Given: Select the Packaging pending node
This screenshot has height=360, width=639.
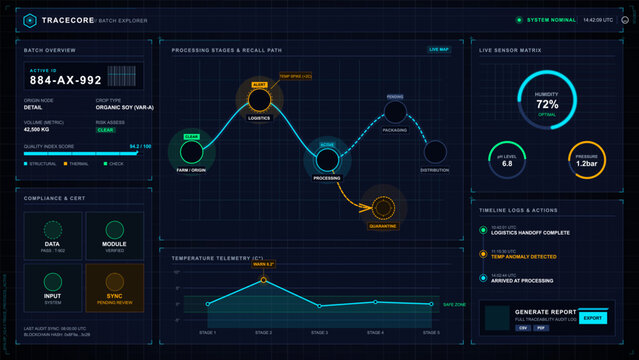Looking at the screenshot, I should pyautogui.click(x=395, y=112).
